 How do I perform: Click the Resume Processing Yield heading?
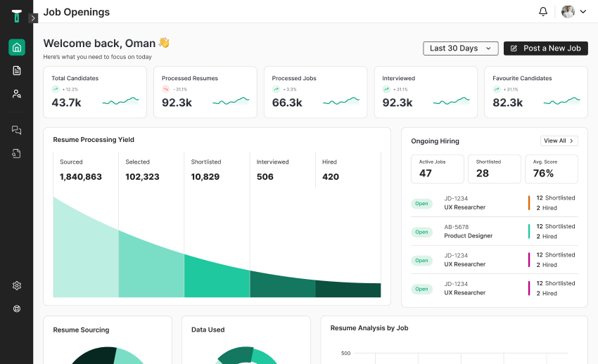click(x=94, y=140)
